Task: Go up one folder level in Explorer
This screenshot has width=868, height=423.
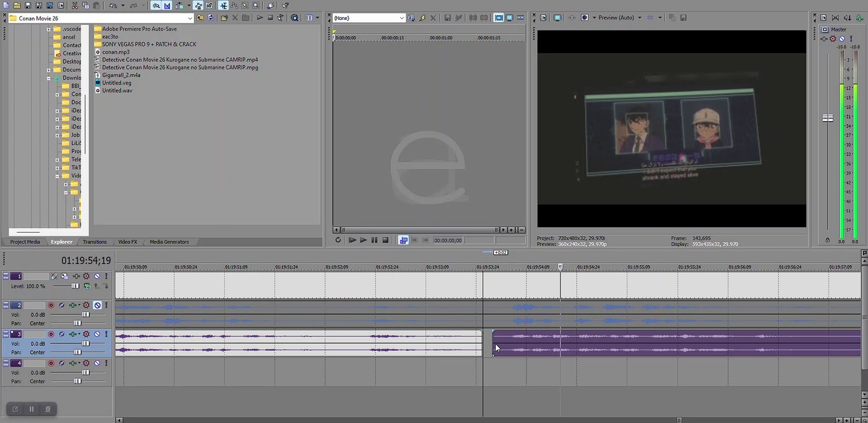Action: (200, 18)
